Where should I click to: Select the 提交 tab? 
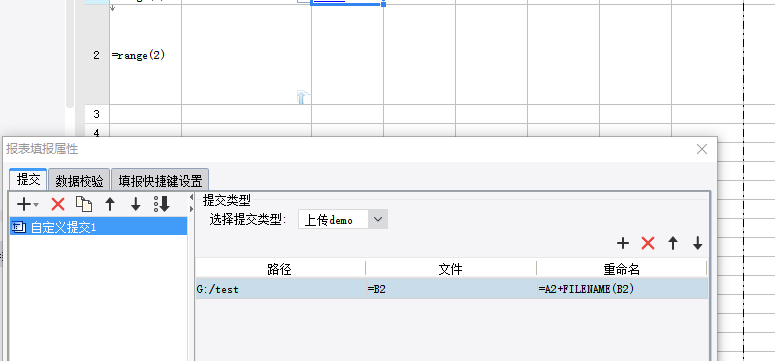coord(28,180)
